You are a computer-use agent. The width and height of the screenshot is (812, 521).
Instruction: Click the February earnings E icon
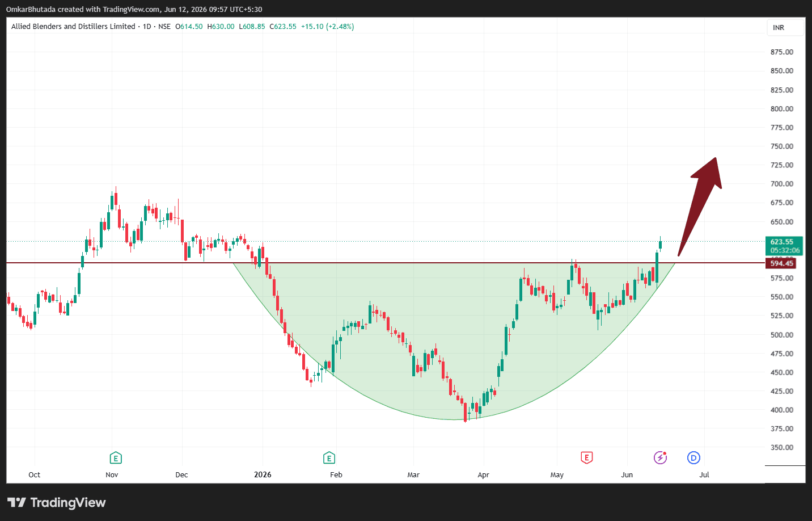click(329, 458)
